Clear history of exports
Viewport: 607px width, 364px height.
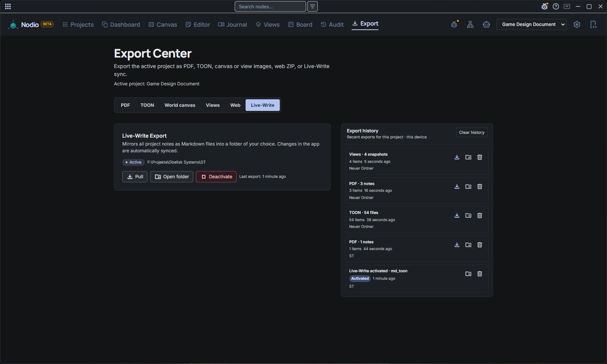(x=472, y=132)
